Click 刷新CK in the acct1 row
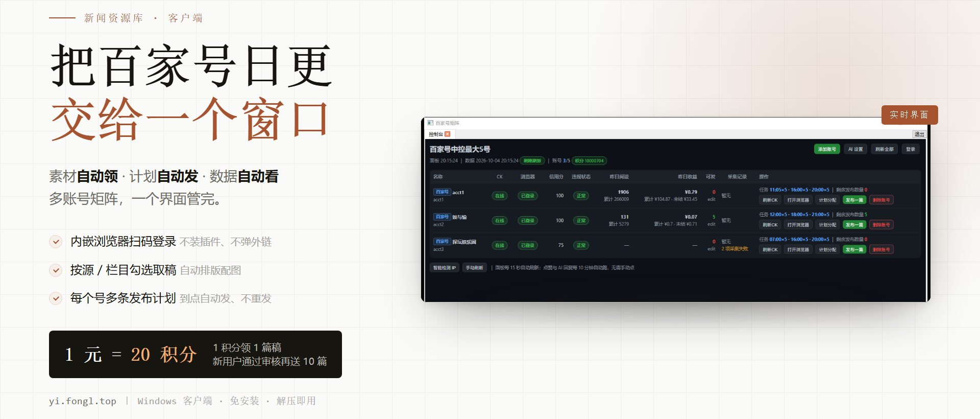980x419 pixels. click(770, 200)
